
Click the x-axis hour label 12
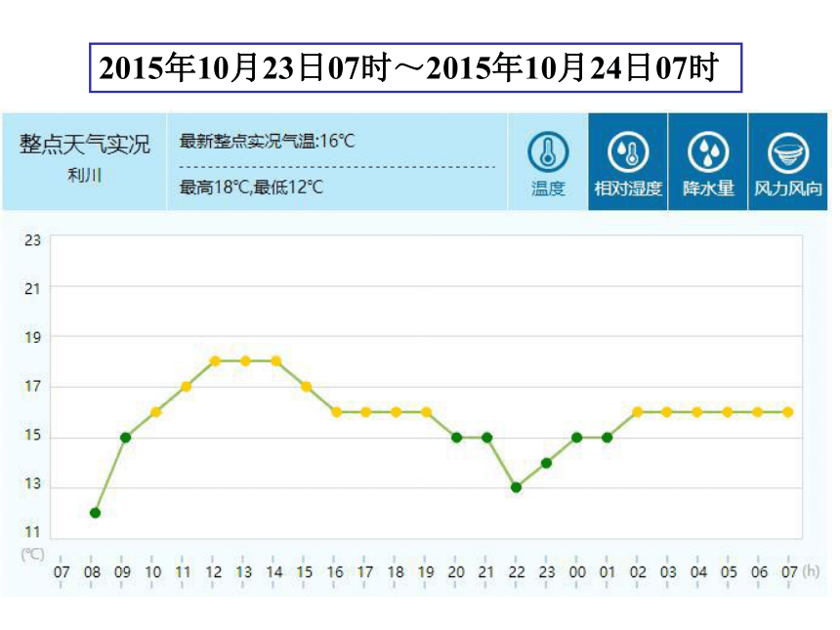click(213, 572)
